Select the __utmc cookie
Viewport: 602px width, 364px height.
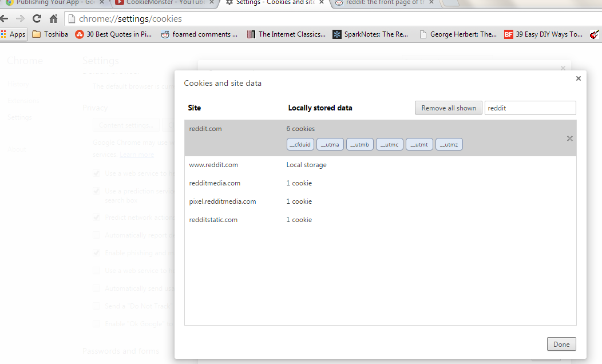pos(390,144)
